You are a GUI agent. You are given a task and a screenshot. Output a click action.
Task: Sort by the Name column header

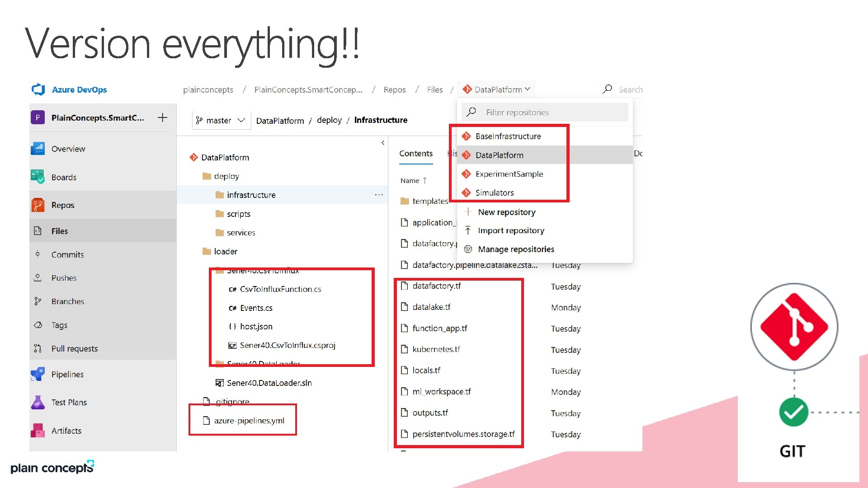(x=410, y=180)
